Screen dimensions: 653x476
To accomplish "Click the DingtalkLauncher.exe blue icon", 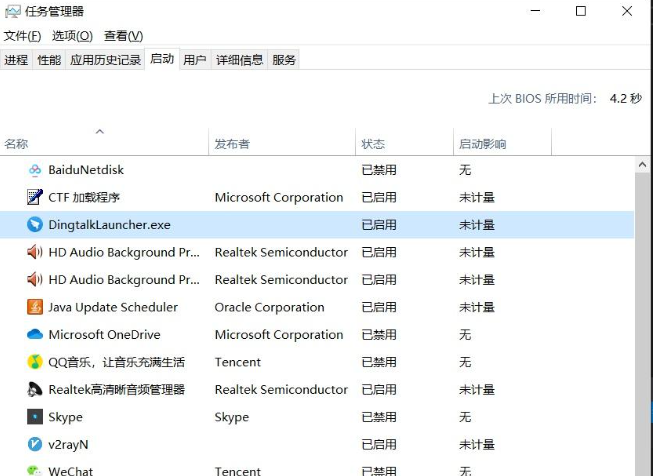I will click(x=35, y=224).
